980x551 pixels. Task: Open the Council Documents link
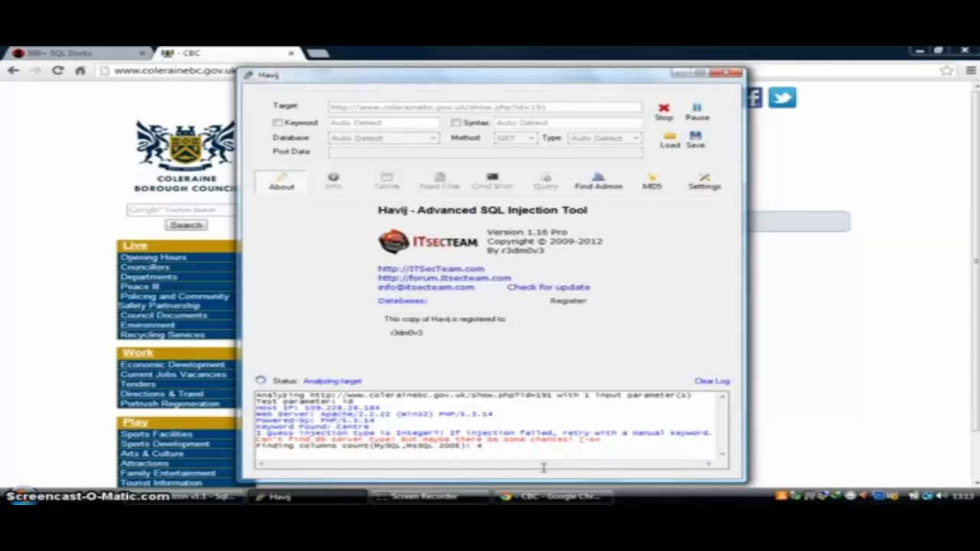click(x=163, y=315)
